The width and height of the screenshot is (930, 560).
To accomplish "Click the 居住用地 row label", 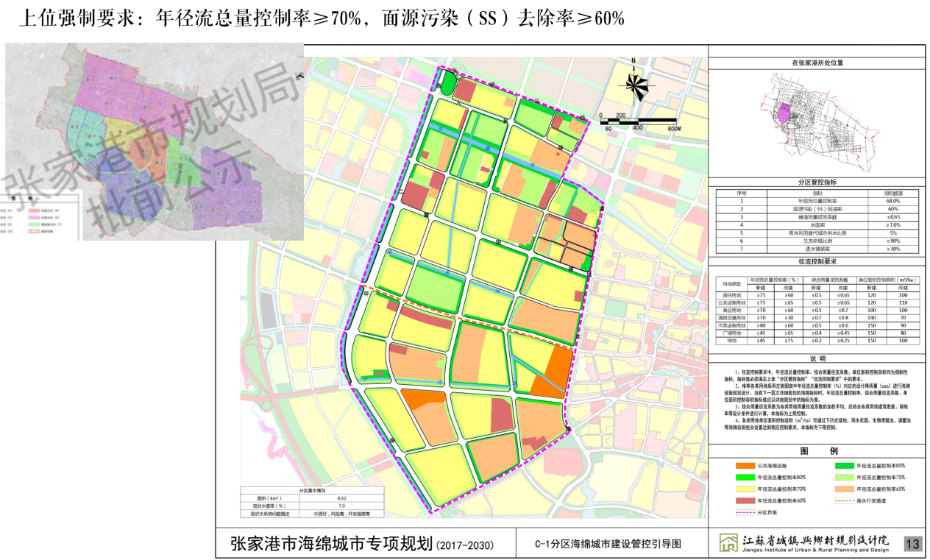I will [732, 295].
